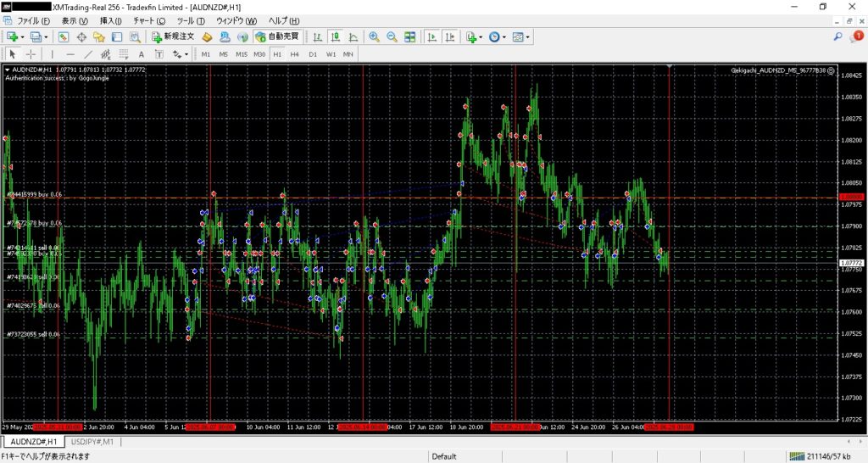Switch to bar chart display
This screenshot has height=463, width=868.
click(x=317, y=37)
